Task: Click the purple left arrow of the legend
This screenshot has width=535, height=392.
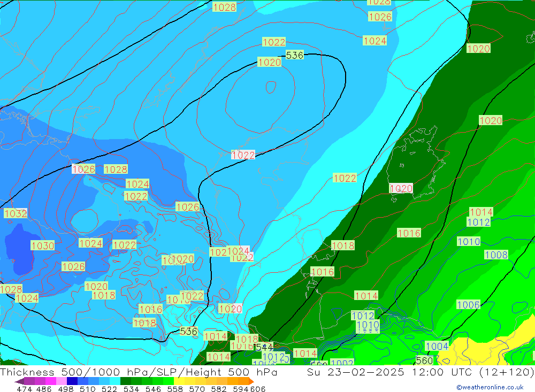Action: (x=19, y=381)
